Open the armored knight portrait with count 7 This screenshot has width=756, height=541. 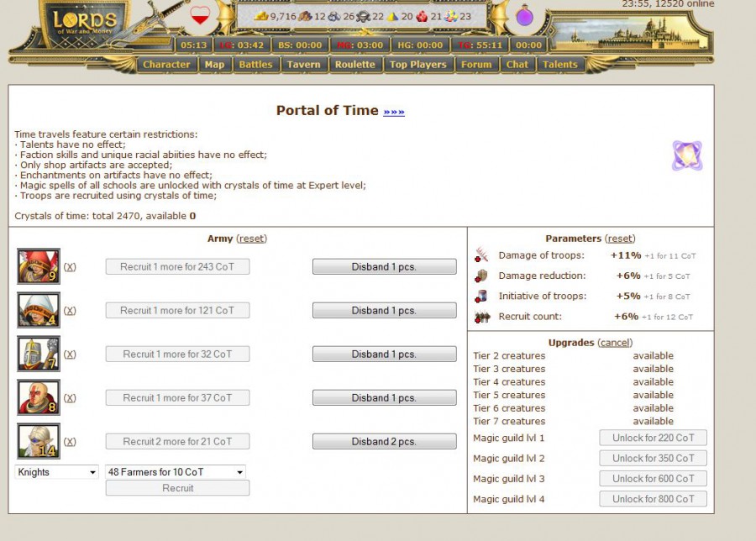coord(39,354)
